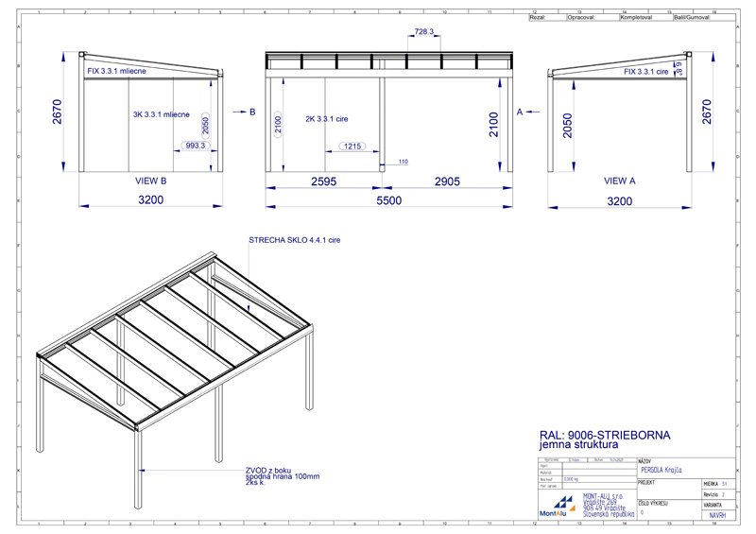Viewport: 756px width, 534px height.
Task: Click the '2670' height dimension beside VIEW B
Action: (58, 112)
